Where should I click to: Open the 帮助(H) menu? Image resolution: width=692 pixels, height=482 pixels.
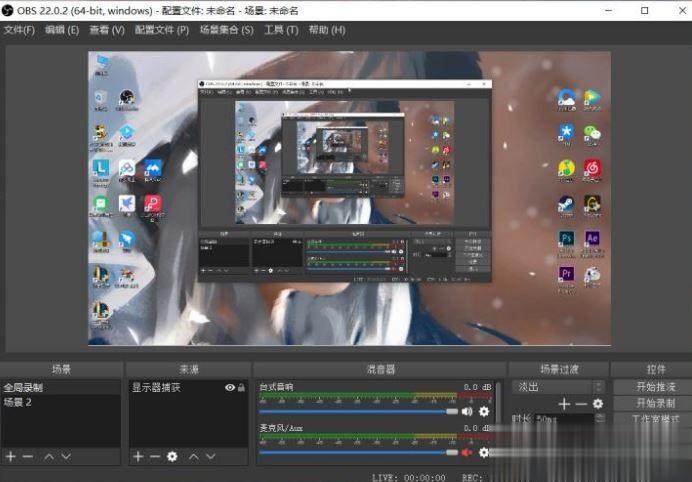[x=327, y=30]
